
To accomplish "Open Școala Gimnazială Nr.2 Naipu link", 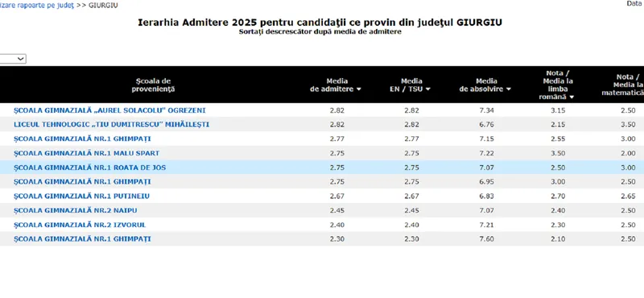I will pyautogui.click(x=75, y=210).
